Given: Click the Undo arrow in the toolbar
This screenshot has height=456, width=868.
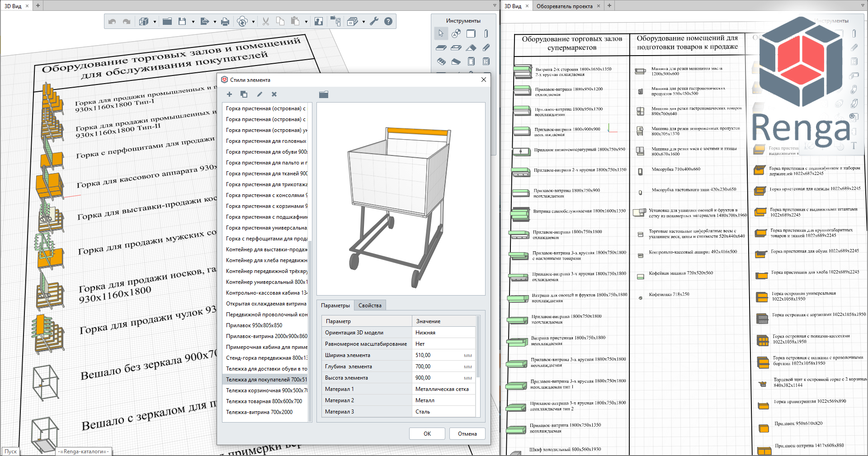Looking at the screenshot, I should coord(112,21).
